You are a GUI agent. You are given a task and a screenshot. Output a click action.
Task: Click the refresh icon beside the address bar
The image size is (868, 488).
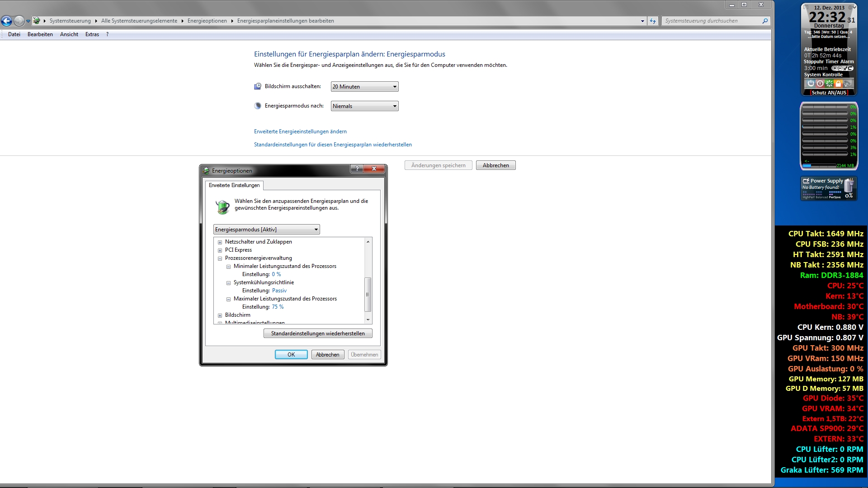[x=653, y=21]
